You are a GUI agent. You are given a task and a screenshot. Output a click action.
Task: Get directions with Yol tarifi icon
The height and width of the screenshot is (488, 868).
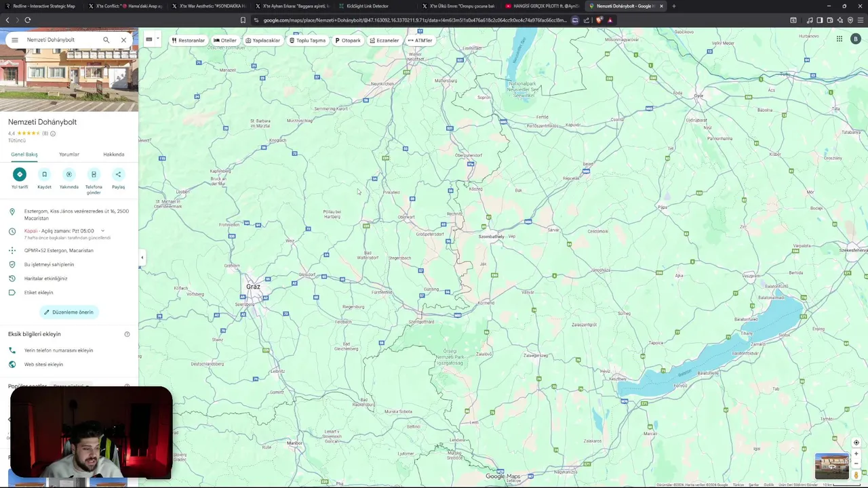click(x=20, y=174)
